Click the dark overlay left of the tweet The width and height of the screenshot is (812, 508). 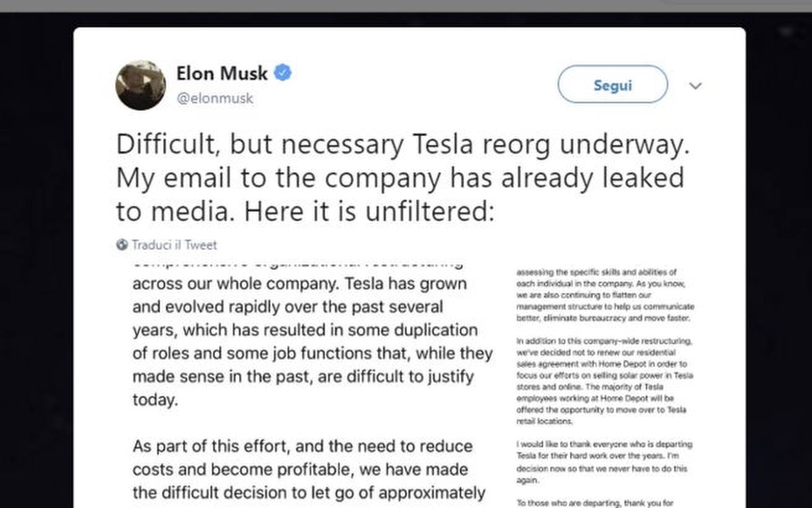[x=35, y=271]
